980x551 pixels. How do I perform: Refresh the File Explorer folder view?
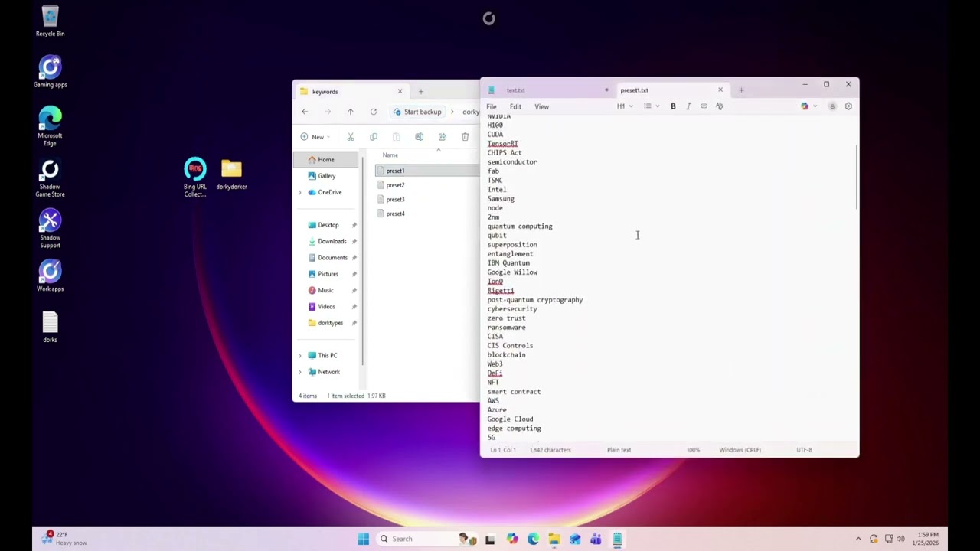374,112
